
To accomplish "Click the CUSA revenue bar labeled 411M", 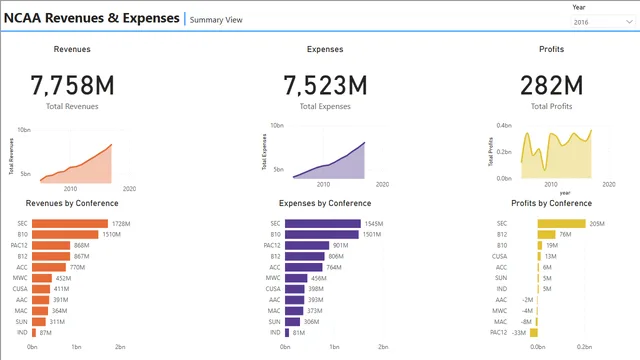I will click(x=41, y=289).
